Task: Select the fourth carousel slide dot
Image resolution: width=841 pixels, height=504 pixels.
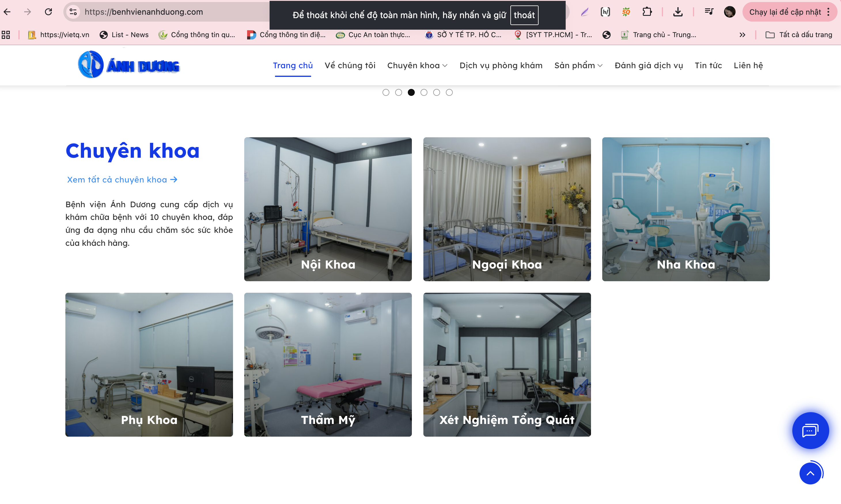Action: pyautogui.click(x=424, y=92)
